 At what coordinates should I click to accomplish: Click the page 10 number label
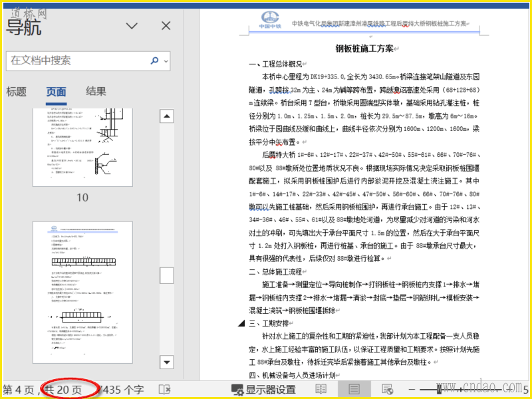82,198
